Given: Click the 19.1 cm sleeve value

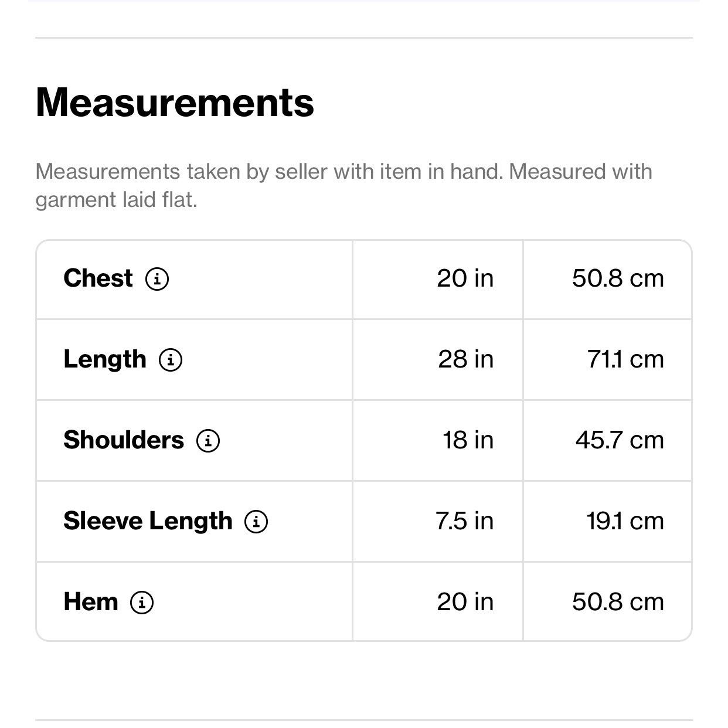Looking at the screenshot, I should pos(625,521).
